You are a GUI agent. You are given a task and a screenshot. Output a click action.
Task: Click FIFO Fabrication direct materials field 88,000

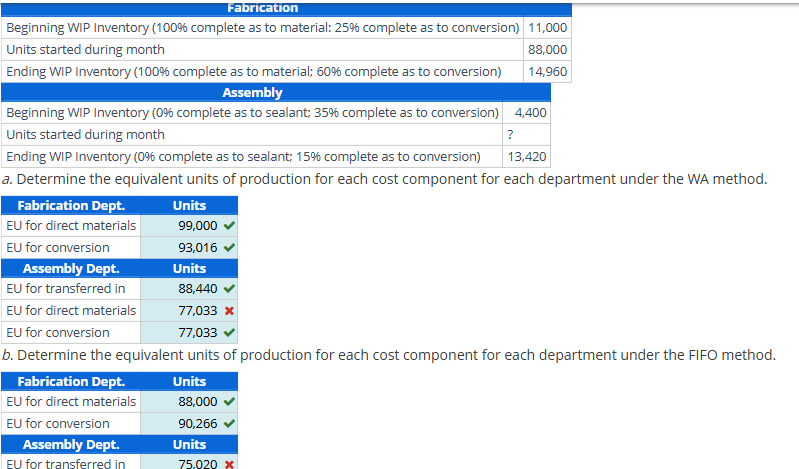click(x=189, y=402)
